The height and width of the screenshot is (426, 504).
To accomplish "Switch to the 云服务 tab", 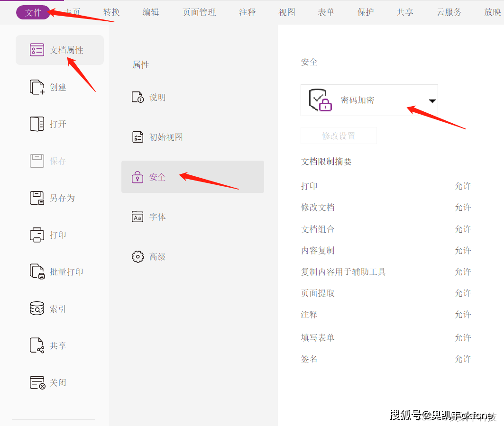I will (449, 12).
